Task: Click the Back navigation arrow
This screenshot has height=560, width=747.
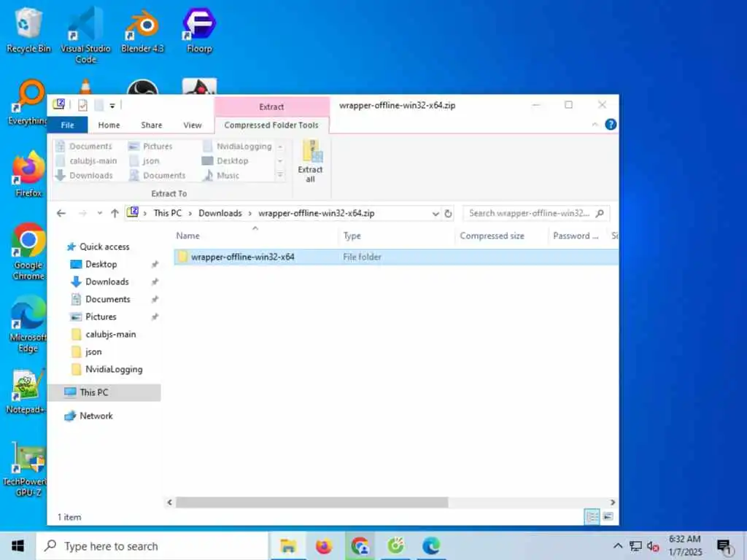Action: coord(61,214)
